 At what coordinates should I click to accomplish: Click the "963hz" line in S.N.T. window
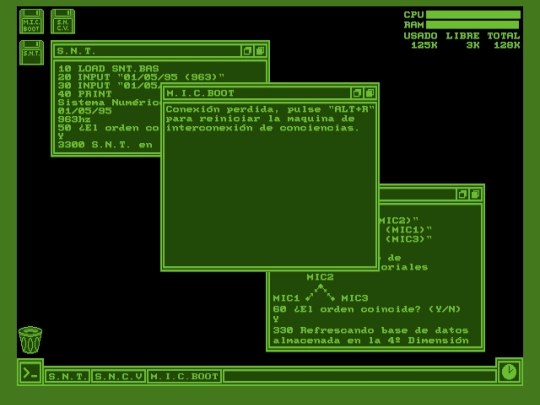click(x=74, y=120)
